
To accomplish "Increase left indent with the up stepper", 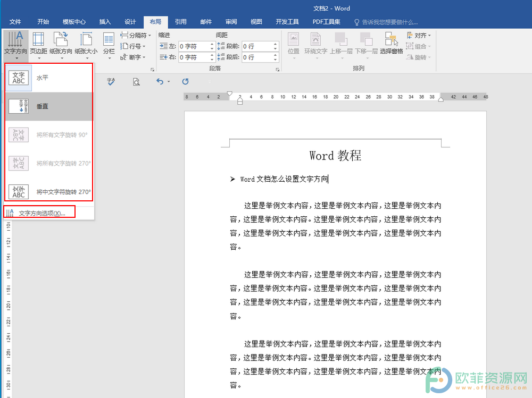I will point(212,44).
